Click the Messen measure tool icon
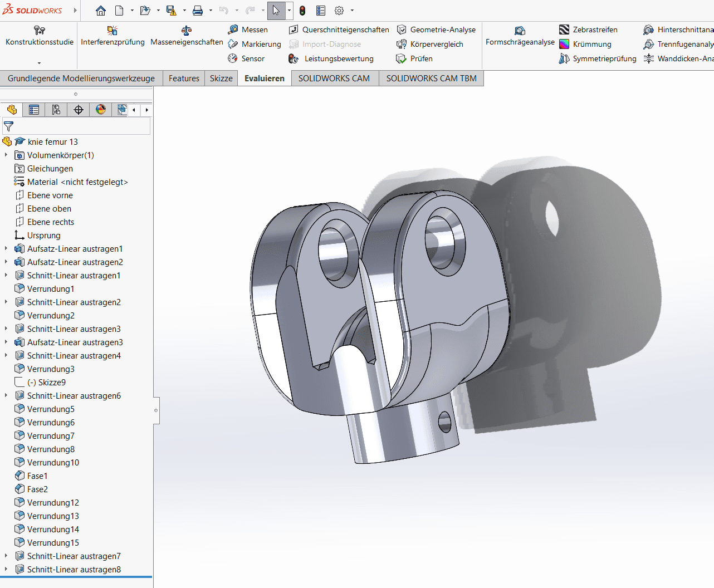Screen dimensions: 714x588 pos(233,30)
